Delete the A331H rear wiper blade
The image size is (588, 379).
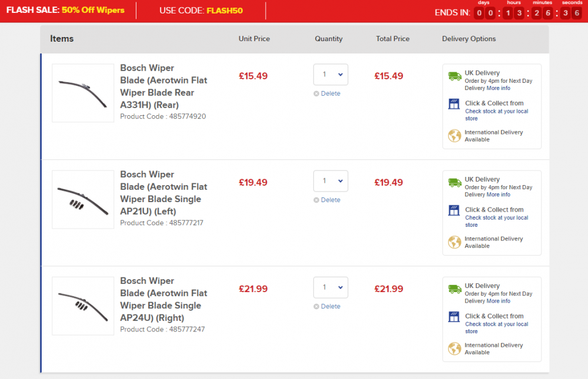(330, 93)
